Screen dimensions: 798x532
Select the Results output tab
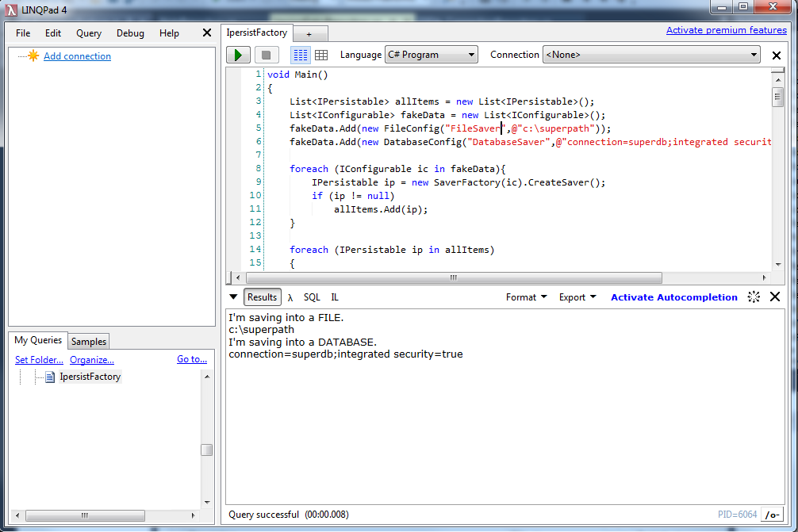click(262, 297)
